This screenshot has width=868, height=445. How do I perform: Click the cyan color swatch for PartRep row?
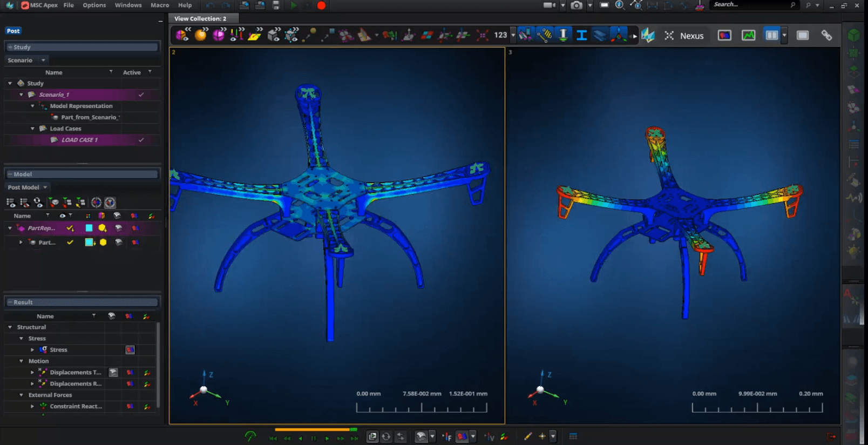[x=89, y=228]
